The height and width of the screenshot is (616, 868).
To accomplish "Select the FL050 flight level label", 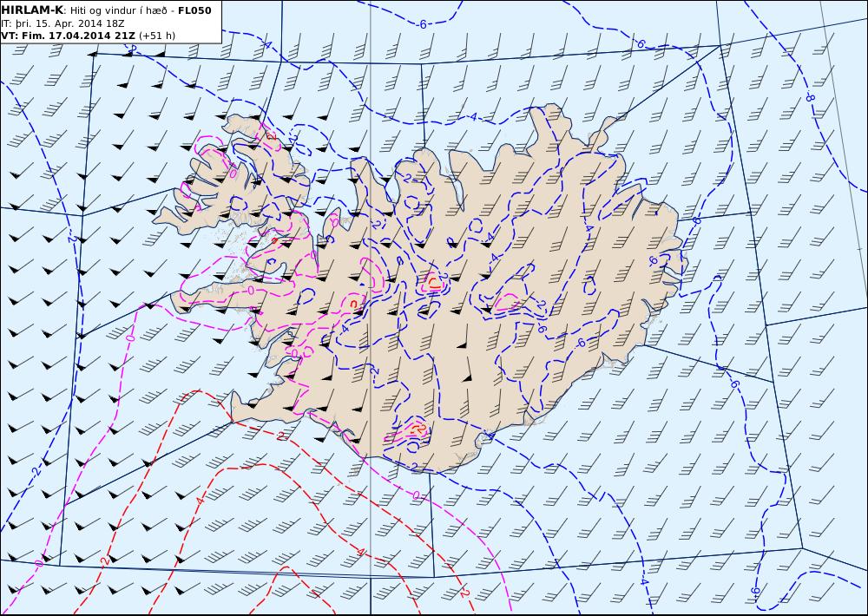I will tap(194, 10).
